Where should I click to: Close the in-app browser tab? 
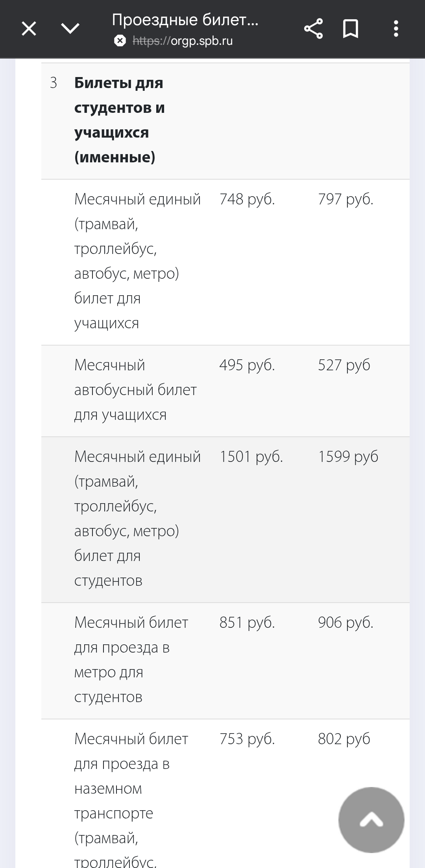[29, 29]
